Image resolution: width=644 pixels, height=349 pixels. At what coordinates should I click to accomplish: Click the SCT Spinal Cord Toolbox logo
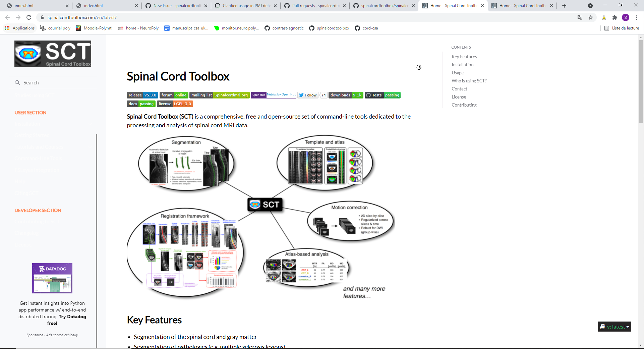(52, 54)
